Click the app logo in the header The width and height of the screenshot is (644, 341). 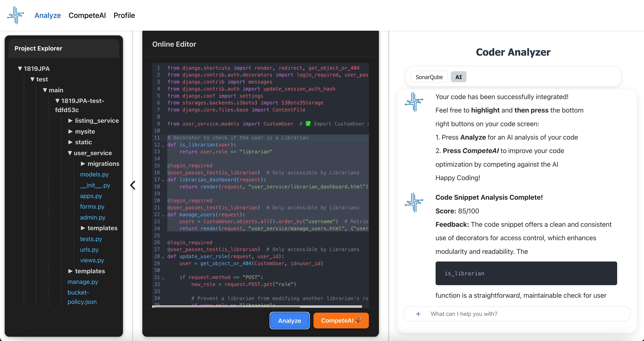[x=16, y=15]
